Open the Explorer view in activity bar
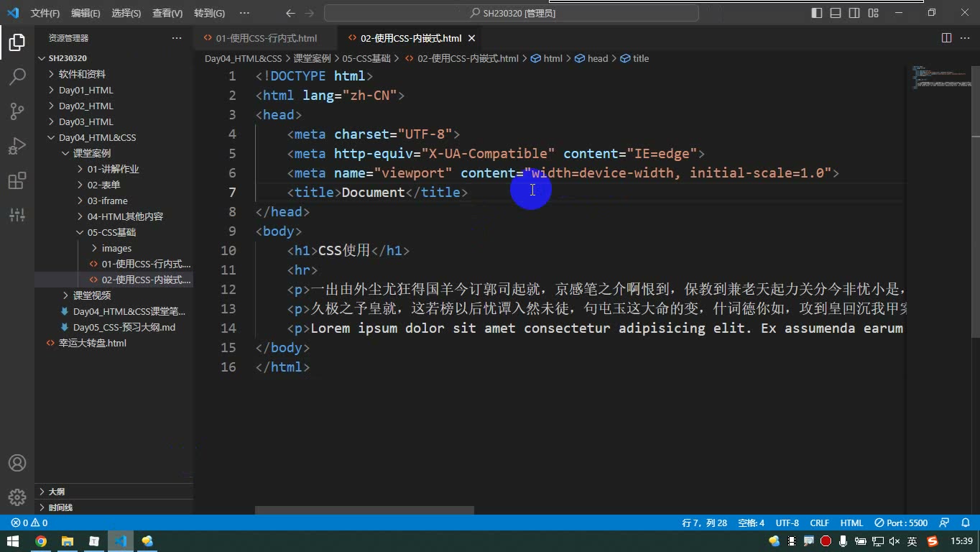Viewport: 980px width, 552px height. click(x=17, y=42)
